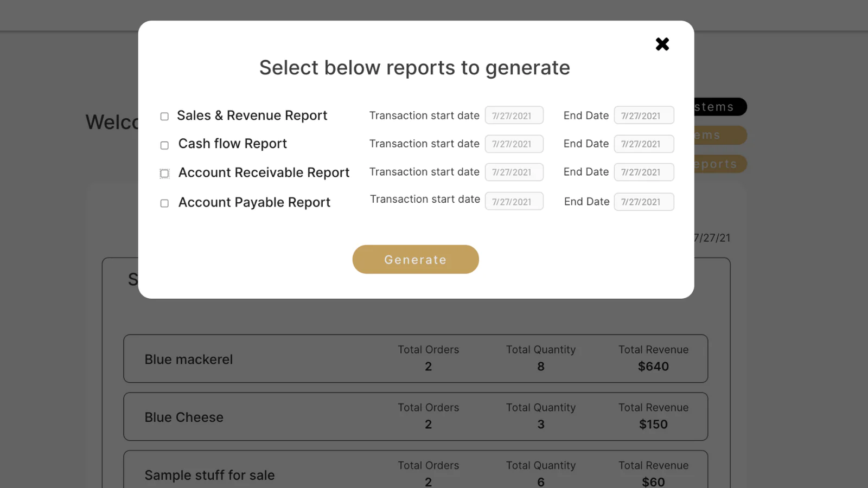
Task: Change Account Receivable Report end date
Action: pyautogui.click(x=644, y=172)
